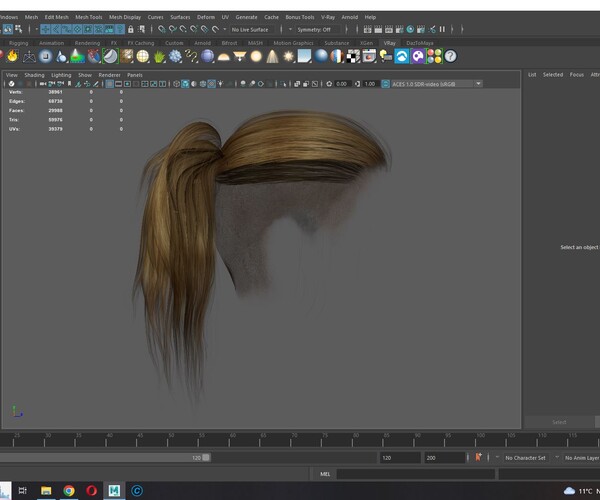Open Google Chrome from the taskbar
The image size is (600, 500).
[69, 491]
